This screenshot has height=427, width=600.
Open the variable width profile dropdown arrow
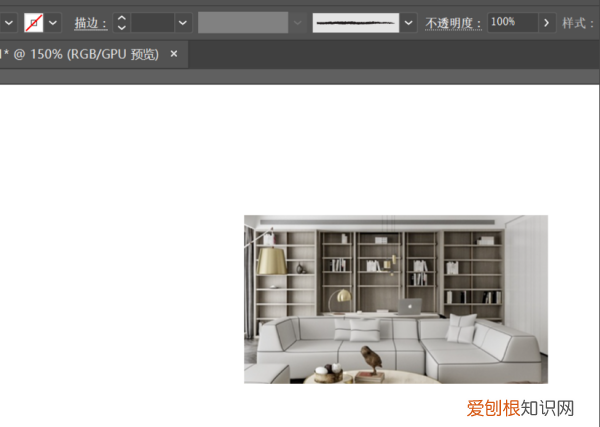coord(297,22)
